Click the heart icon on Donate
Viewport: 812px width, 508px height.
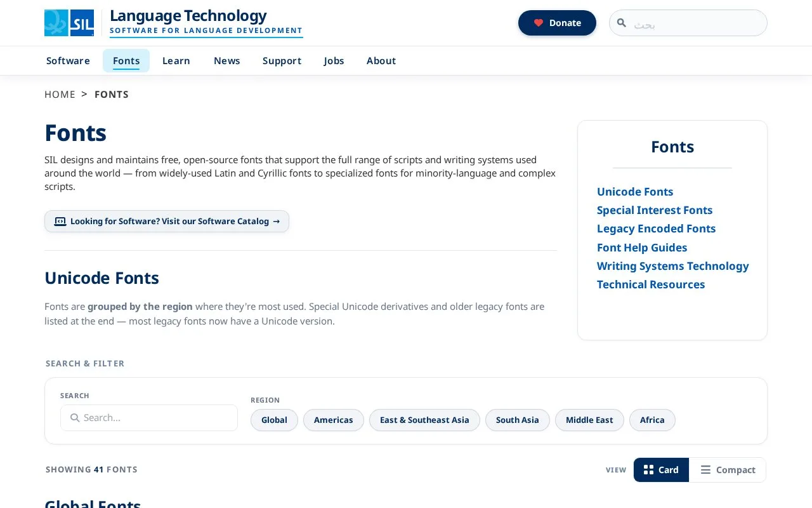[539, 23]
